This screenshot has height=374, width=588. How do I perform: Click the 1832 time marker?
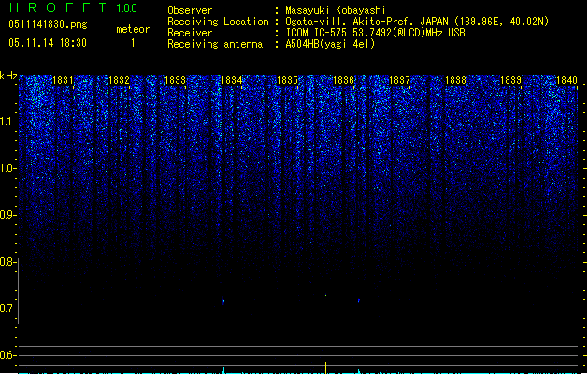pos(120,80)
